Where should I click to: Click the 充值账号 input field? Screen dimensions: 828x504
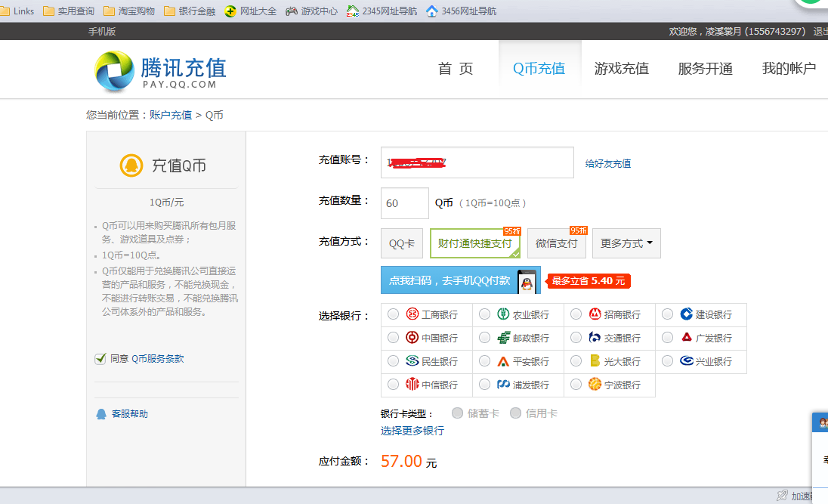(x=477, y=162)
